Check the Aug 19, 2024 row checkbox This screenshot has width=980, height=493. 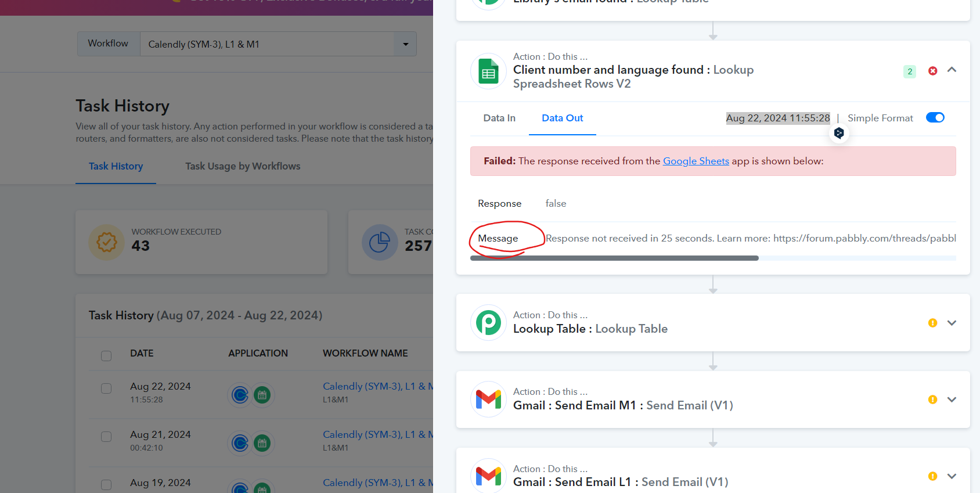[106, 484]
